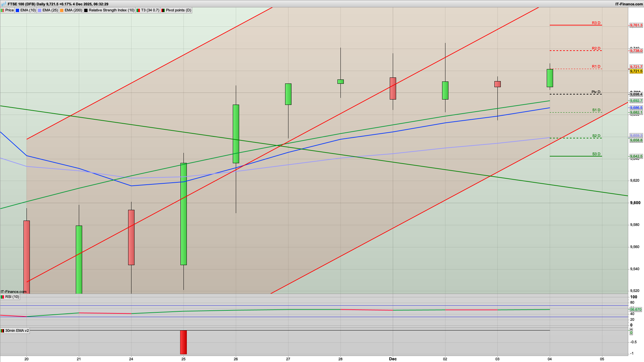The height and width of the screenshot is (362, 644).
Task: Click the R1 D resistance level label
Action: tap(595, 66)
